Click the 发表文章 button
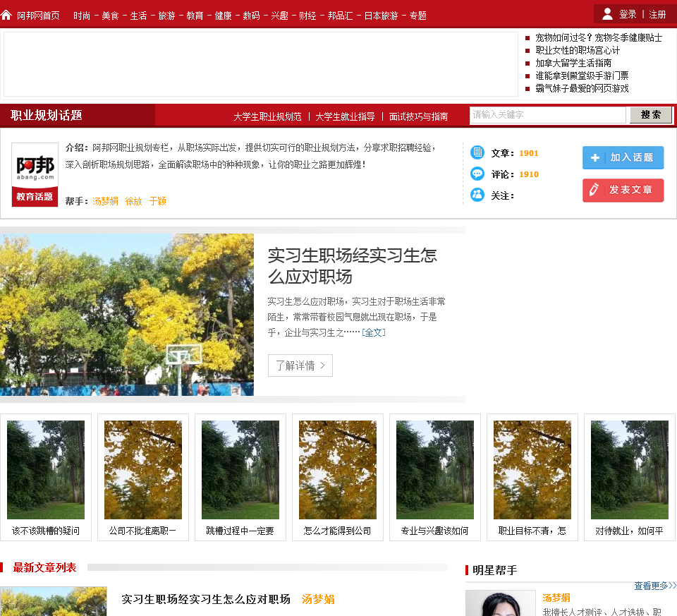677x616 pixels. click(x=623, y=190)
